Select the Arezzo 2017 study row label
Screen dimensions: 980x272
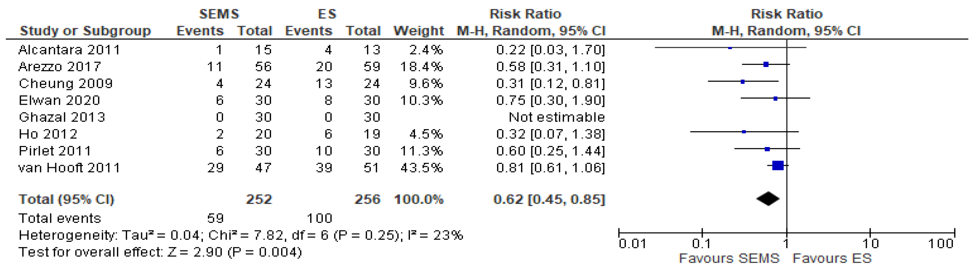pos(60,67)
